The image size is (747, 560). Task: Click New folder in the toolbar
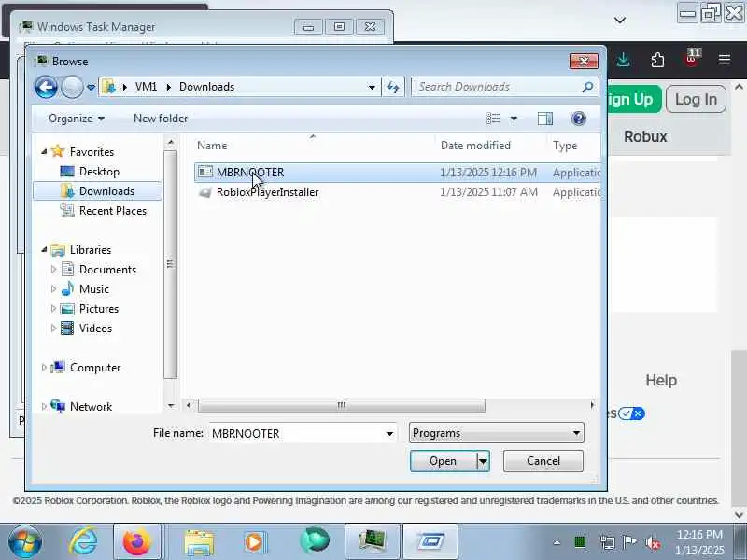161,119
